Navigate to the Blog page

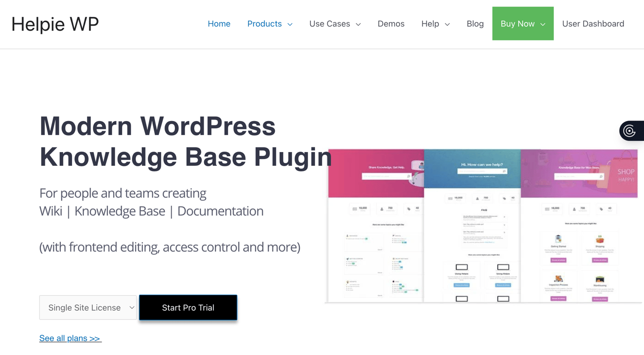(475, 24)
